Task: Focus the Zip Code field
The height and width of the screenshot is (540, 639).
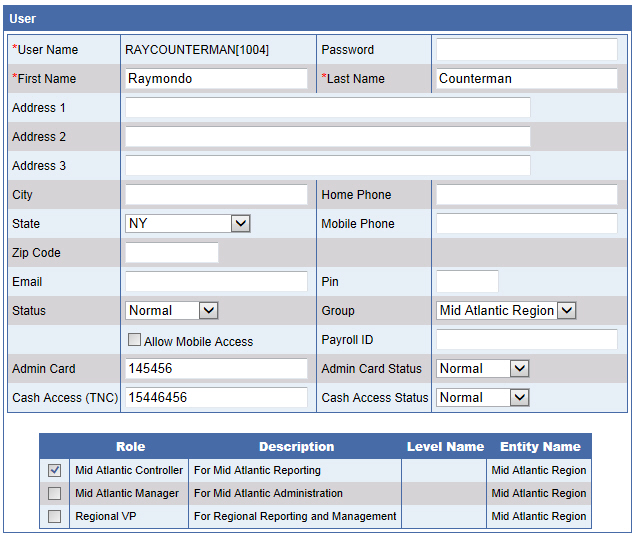Action: 171,253
